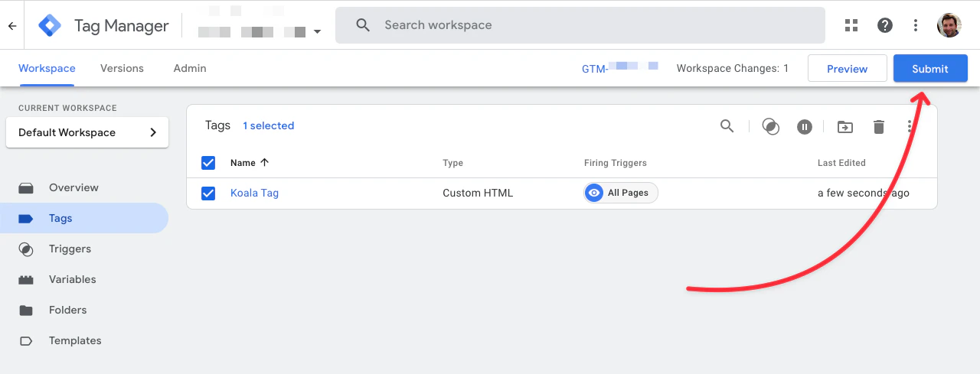Image resolution: width=980 pixels, height=374 pixels.
Task: Click the Triggers sidebar icon
Action: pos(26,249)
